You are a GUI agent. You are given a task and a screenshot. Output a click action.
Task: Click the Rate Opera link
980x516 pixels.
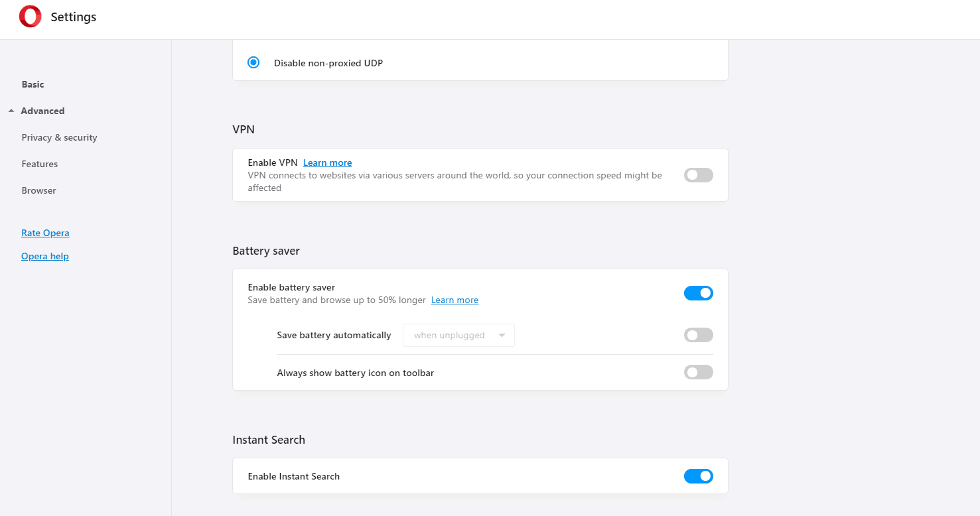(x=45, y=233)
